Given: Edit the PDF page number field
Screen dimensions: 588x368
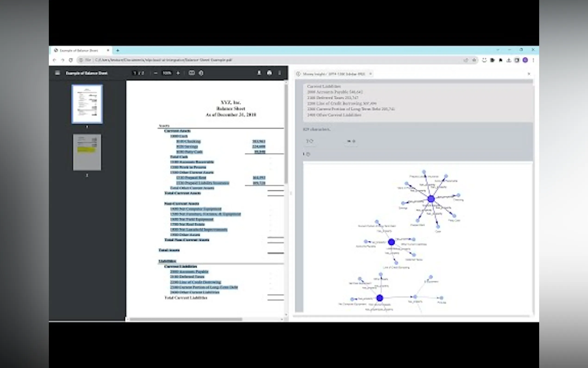Looking at the screenshot, I should (135, 73).
